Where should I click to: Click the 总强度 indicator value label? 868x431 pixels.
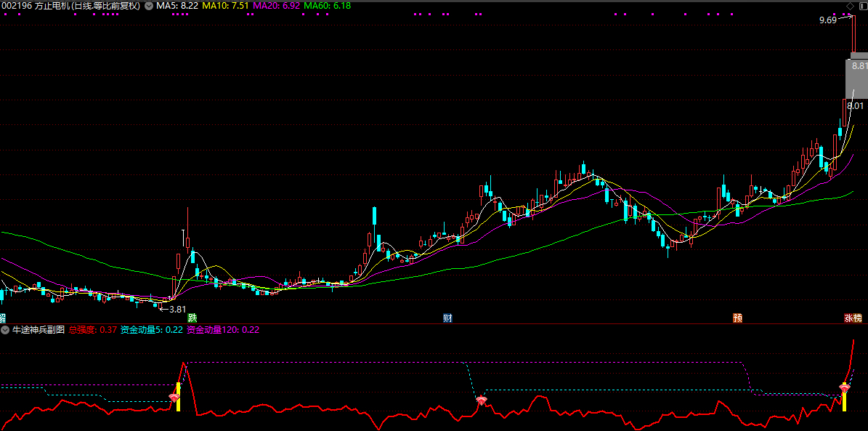[x=92, y=330]
